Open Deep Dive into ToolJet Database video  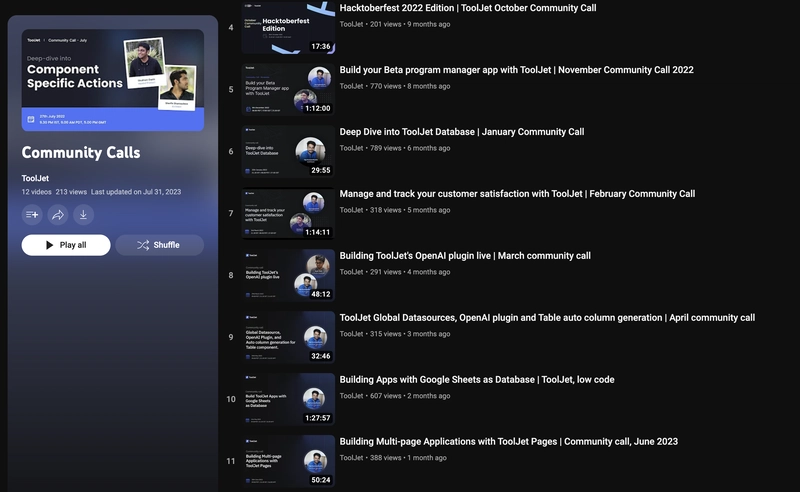pos(462,132)
